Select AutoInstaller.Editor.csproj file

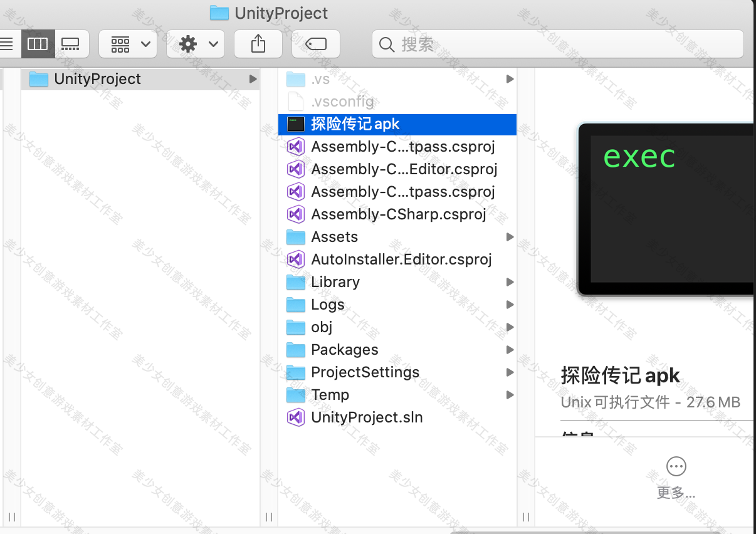point(397,259)
